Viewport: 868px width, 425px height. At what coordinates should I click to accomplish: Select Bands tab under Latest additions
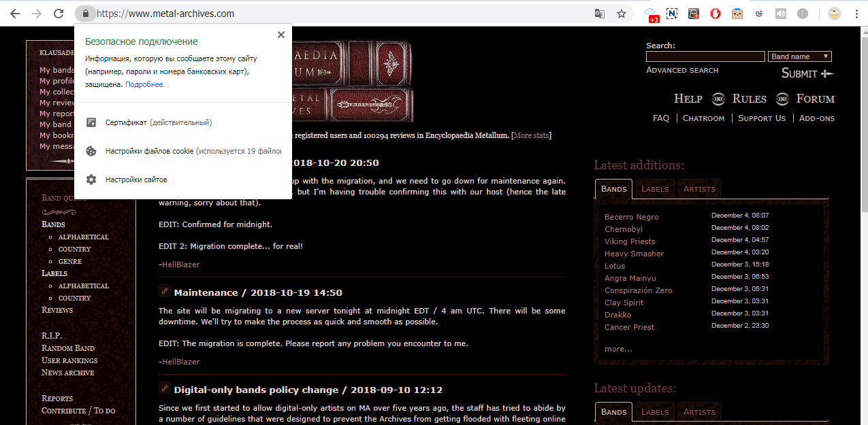tap(613, 189)
